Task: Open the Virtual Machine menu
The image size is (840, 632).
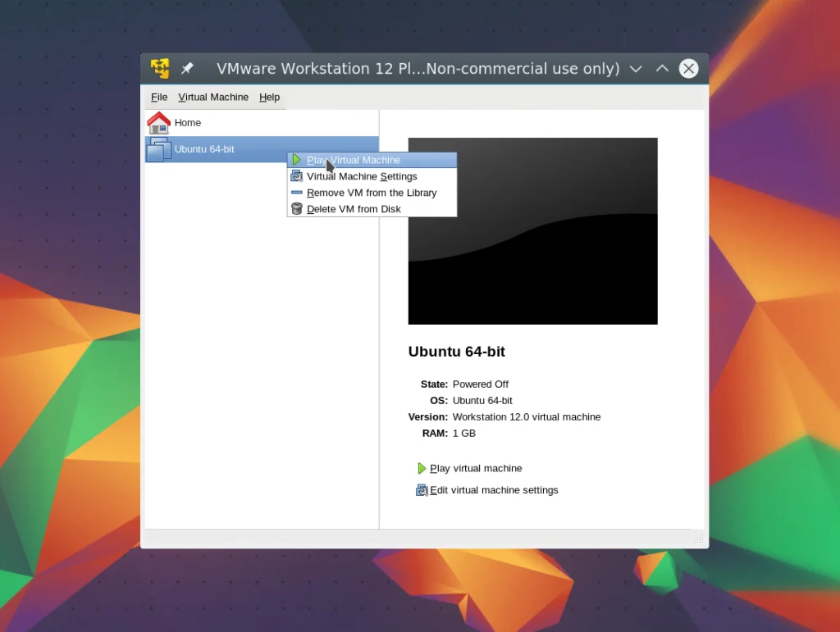Action: tap(213, 97)
